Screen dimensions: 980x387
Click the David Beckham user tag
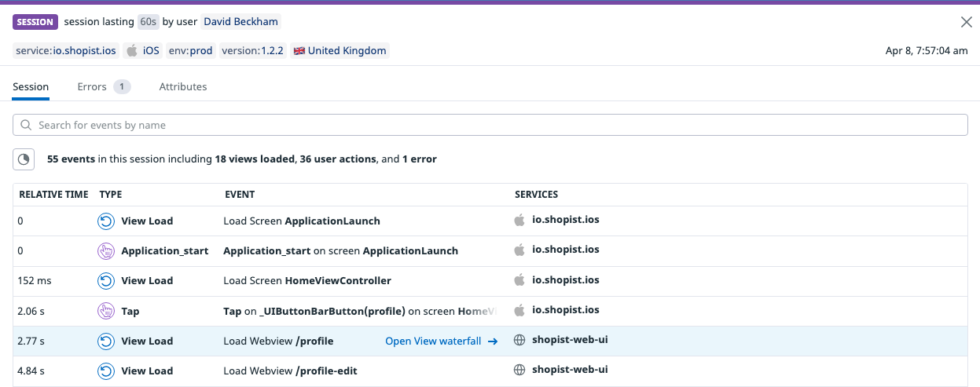240,22
